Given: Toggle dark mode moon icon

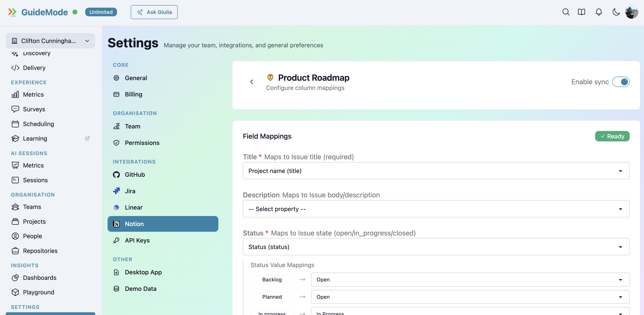Looking at the screenshot, I should [x=616, y=12].
